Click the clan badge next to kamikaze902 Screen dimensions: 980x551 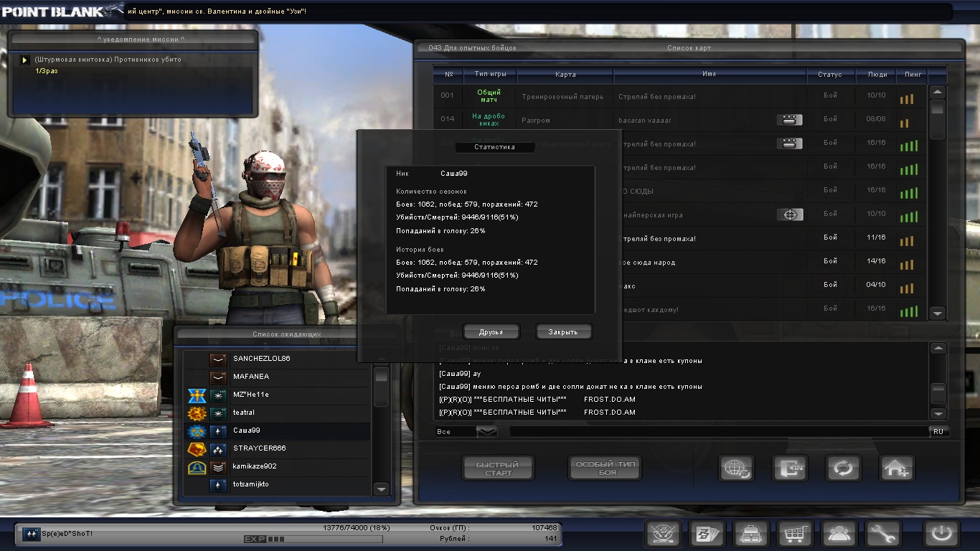(x=197, y=467)
